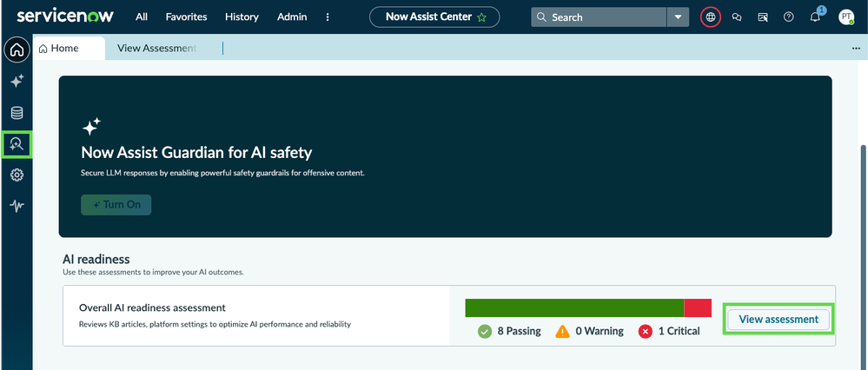Click the red critical segment of readiness bar
The width and height of the screenshot is (868, 370).
tap(698, 308)
